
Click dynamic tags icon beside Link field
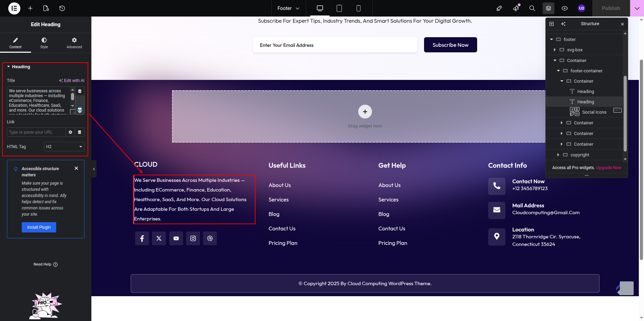pos(80,132)
